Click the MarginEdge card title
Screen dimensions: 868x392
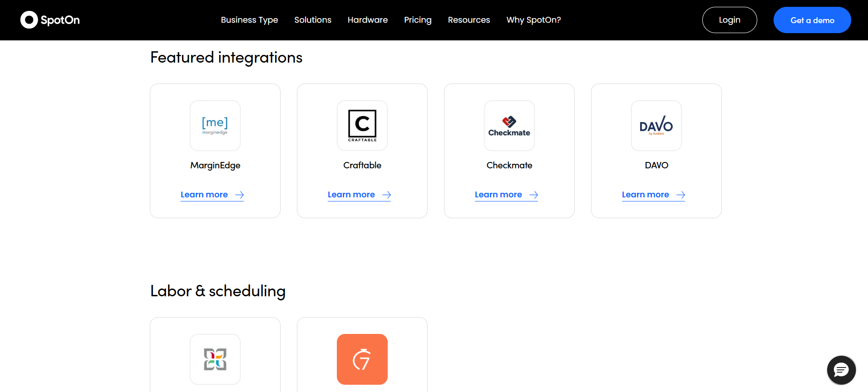[215, 165]
